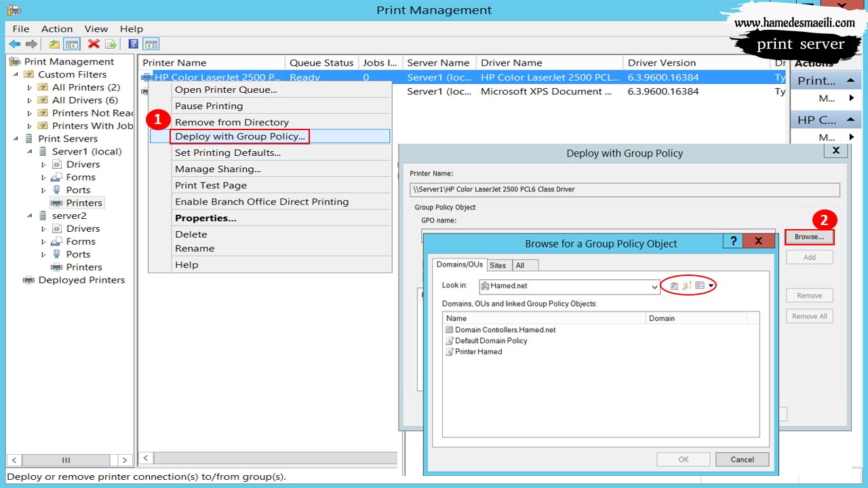
Task: Click the Browse button
Action: (810, 237)
